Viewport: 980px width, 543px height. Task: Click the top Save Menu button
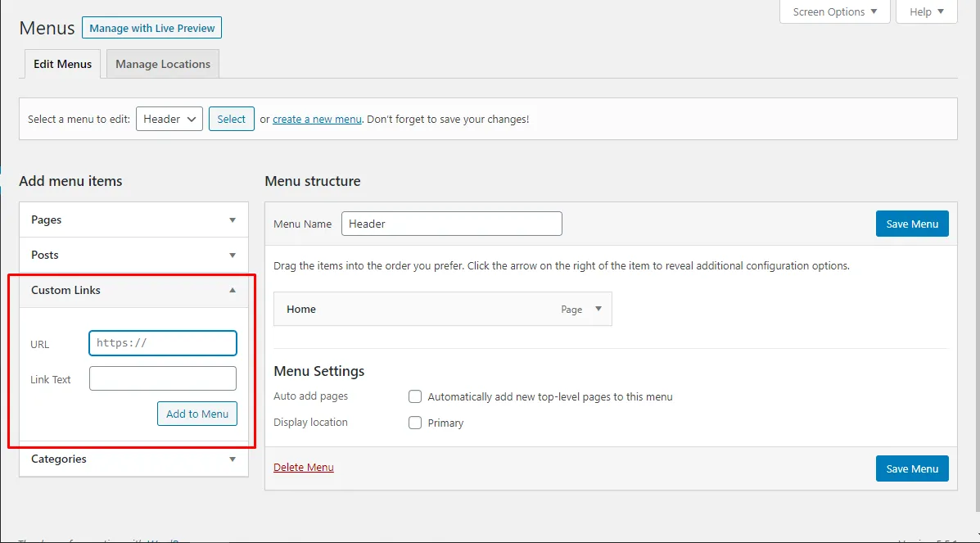click(x=912, y=224)
